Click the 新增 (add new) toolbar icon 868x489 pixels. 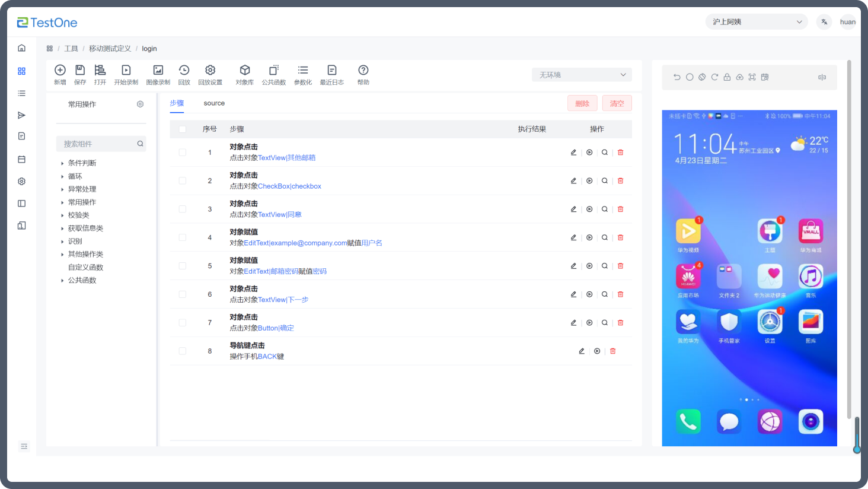coord(60,71)
